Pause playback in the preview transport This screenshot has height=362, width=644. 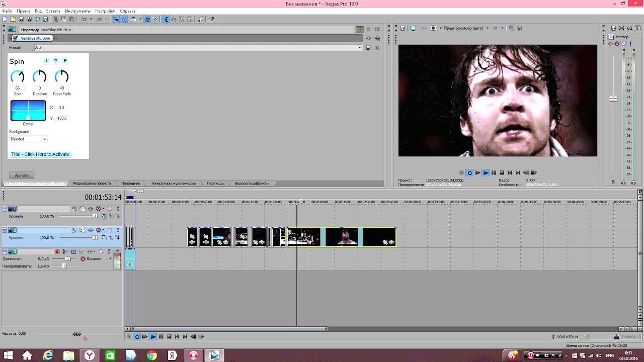coord(494,172)
